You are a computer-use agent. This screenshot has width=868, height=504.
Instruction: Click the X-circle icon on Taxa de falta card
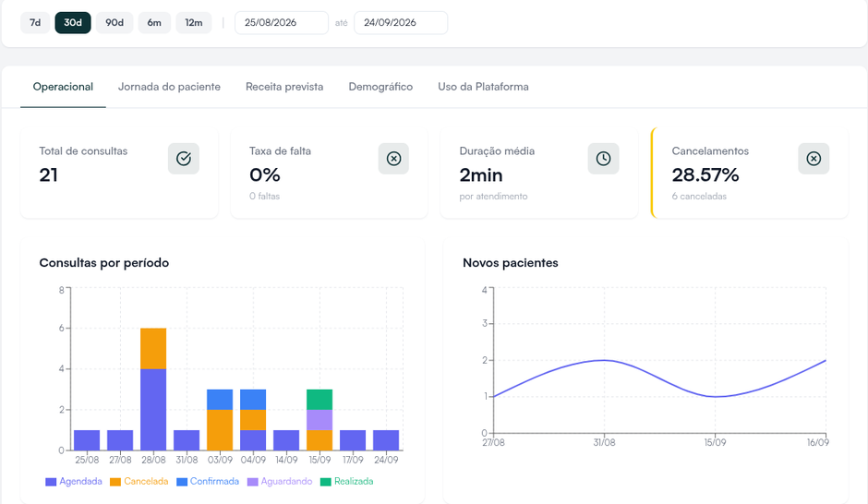pos(393,159)
